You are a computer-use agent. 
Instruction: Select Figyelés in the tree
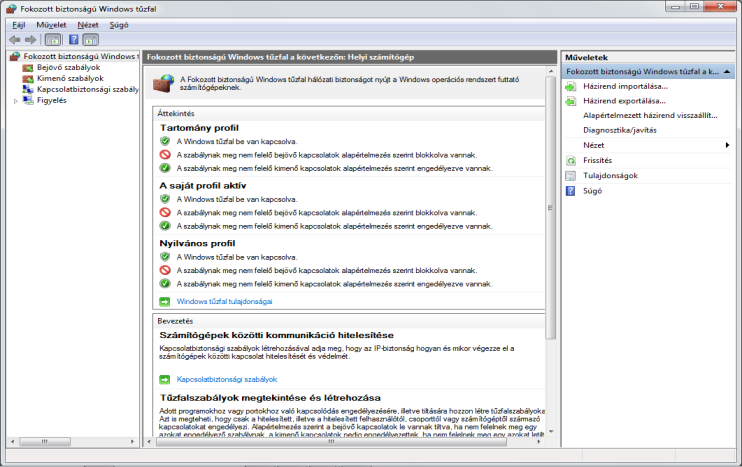[x=52, y=100]
